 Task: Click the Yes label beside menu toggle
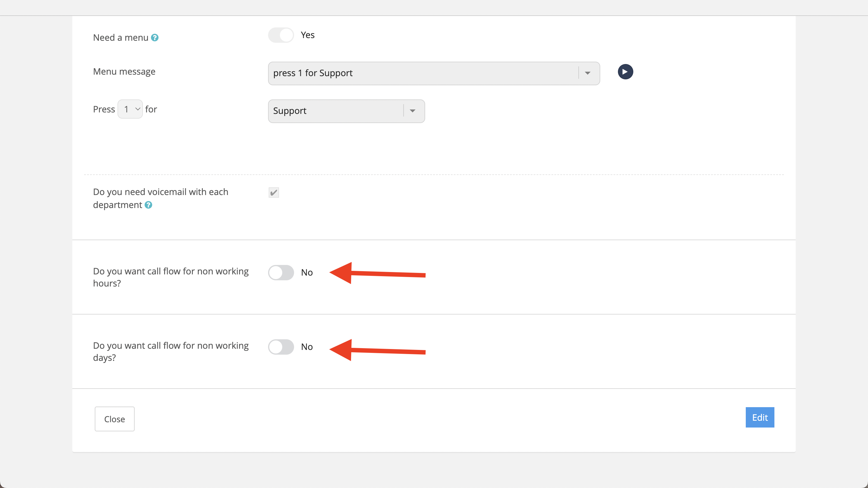(x=307, y=35)
